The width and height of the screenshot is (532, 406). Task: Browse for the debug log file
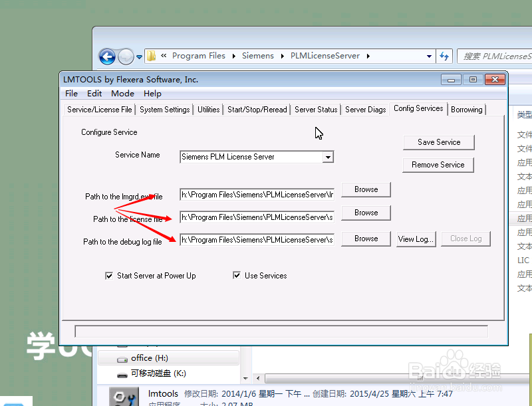(366, 239)
